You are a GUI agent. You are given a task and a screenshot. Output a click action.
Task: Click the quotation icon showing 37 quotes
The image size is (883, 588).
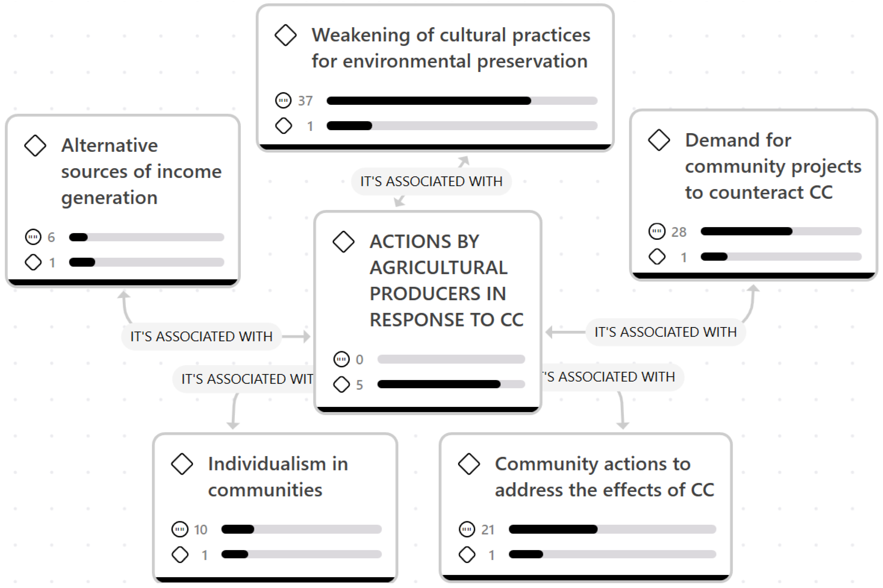click(x=283, y=100)
